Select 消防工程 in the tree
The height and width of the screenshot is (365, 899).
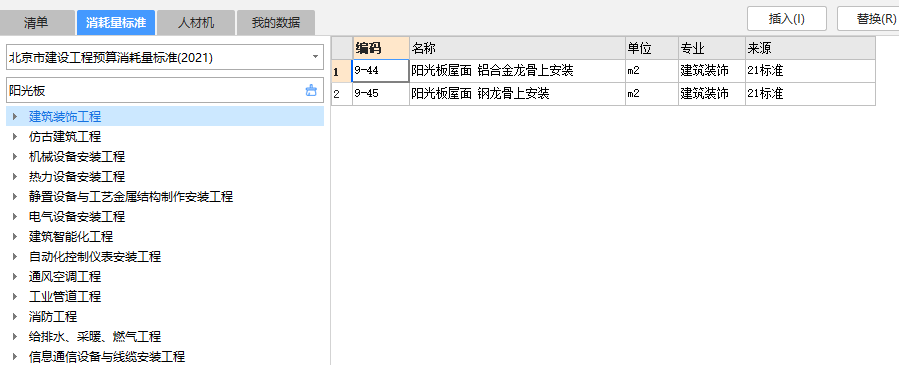click(53, 317)
